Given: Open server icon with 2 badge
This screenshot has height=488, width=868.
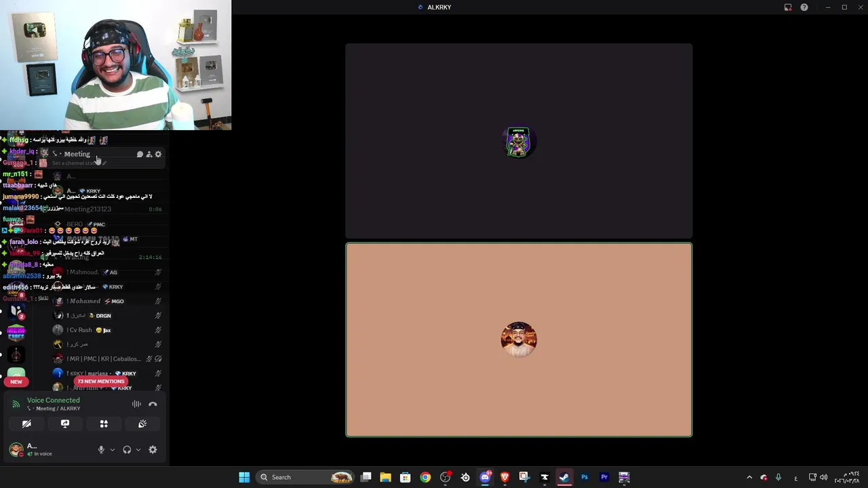Looking at the screenshot, I should pyautogui.click(x=16, y=311).
